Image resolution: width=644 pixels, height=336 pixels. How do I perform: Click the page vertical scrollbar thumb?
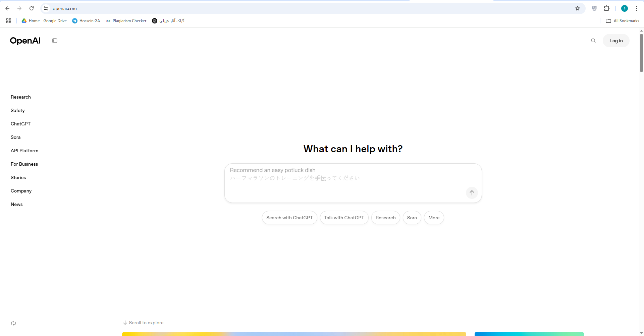641,53
